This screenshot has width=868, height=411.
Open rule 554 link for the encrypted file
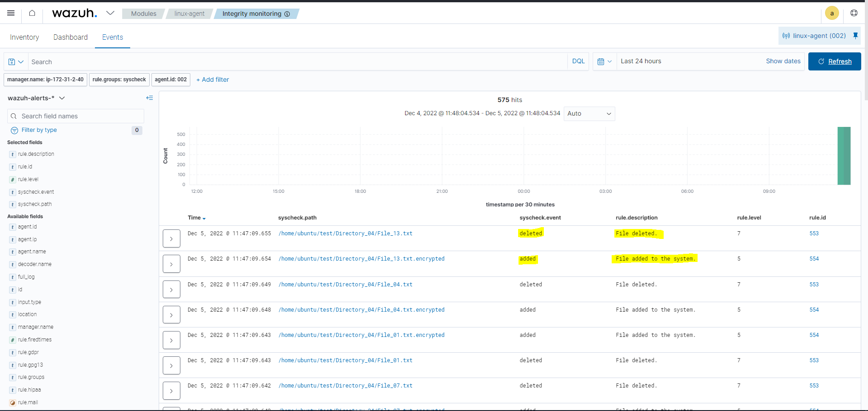pyautogui.click(x=814, y=259)
